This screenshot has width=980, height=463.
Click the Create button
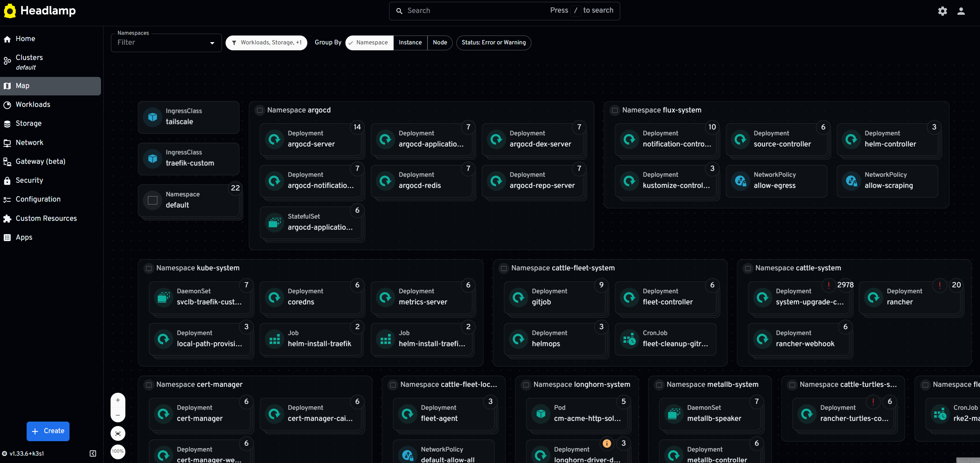(x=48, y=431)
